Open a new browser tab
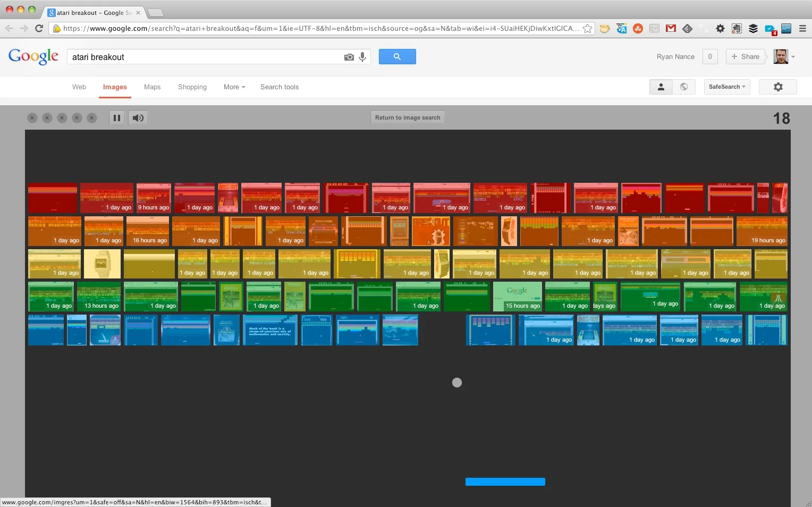The width and height of the screenshot is (812, 507). [x=155, y=13]
